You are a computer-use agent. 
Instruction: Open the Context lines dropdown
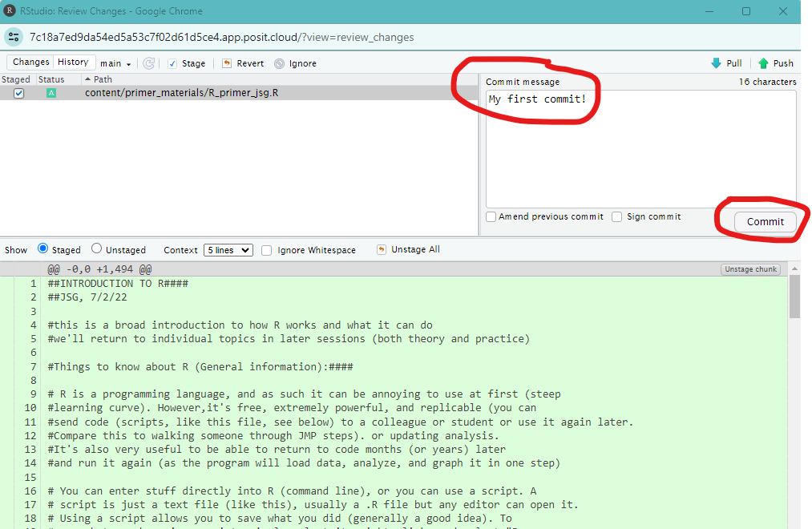(x=228, y=249)
